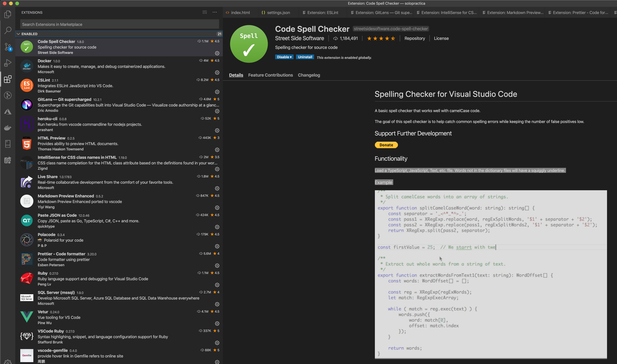
Task: Open the Disable dropdown for Code Spell Checker
Action: point(284,57)
